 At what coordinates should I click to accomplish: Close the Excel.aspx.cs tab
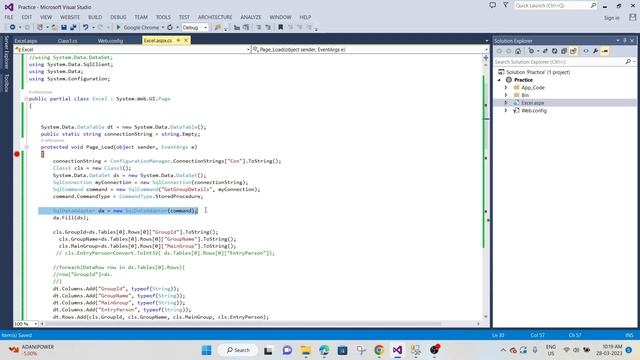point(186,40)
